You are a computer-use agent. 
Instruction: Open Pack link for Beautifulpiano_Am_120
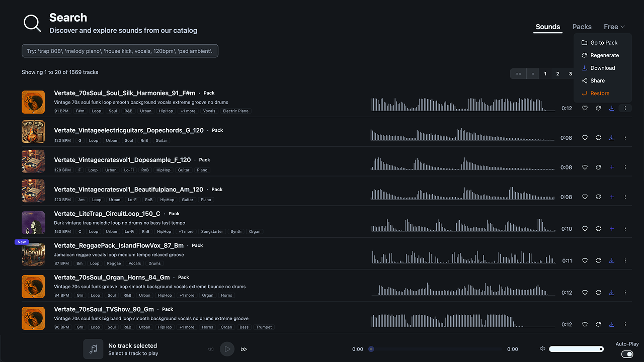coord(217,190)
